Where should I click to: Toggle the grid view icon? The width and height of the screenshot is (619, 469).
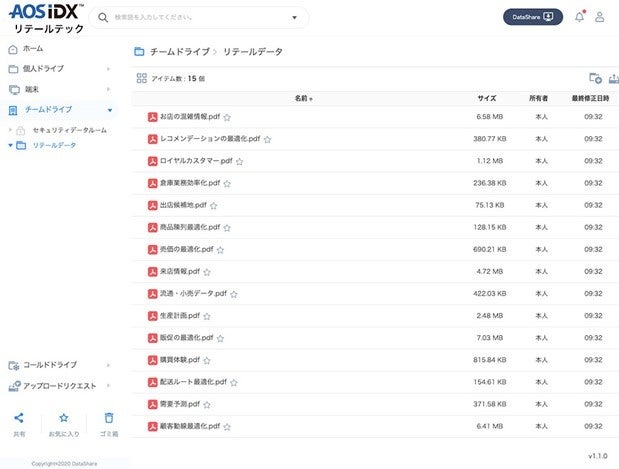click(x=141, y=78)
